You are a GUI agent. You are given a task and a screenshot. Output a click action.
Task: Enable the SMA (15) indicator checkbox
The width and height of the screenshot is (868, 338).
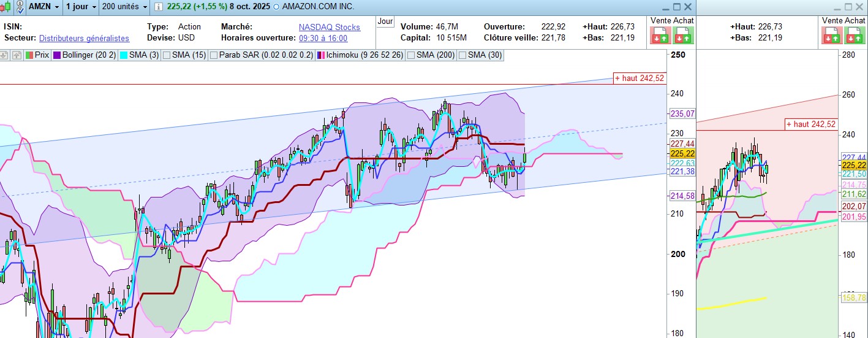[166, 55]
